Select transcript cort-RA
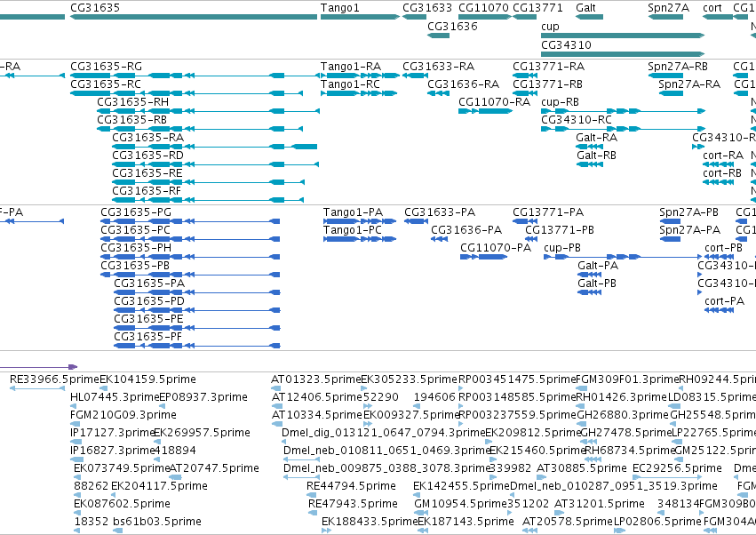756x535 pixels. (x=723, y=156)
